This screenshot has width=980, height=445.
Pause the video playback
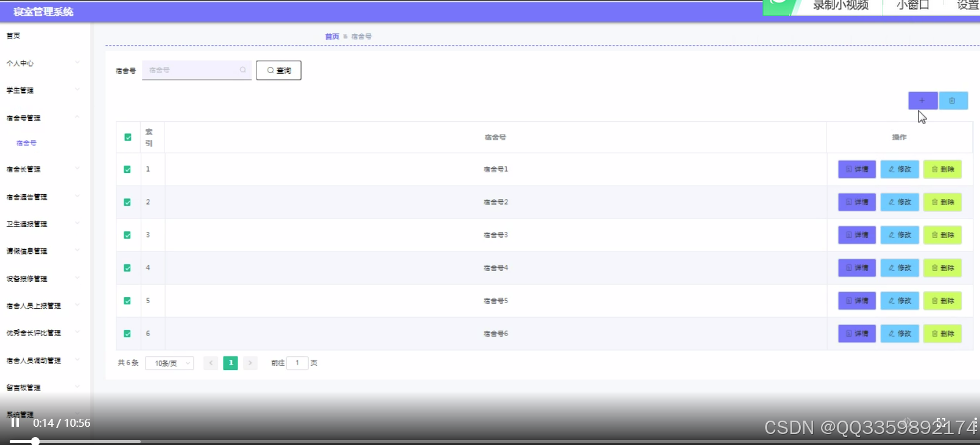click(x=15, y=422)
